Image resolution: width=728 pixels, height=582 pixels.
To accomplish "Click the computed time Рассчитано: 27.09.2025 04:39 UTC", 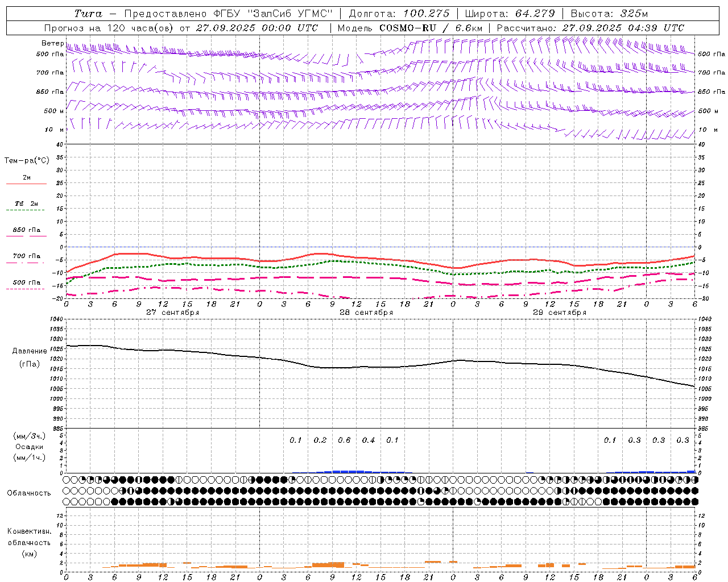I will (x=590, y=28).
